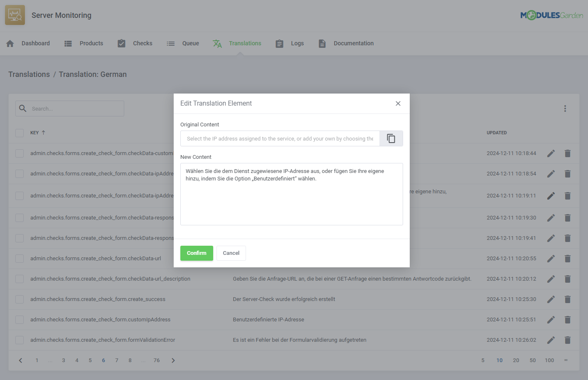Select the Products list icon in navigation
Viewport: 588px width, 380px height.
click(x=68, y=43)
